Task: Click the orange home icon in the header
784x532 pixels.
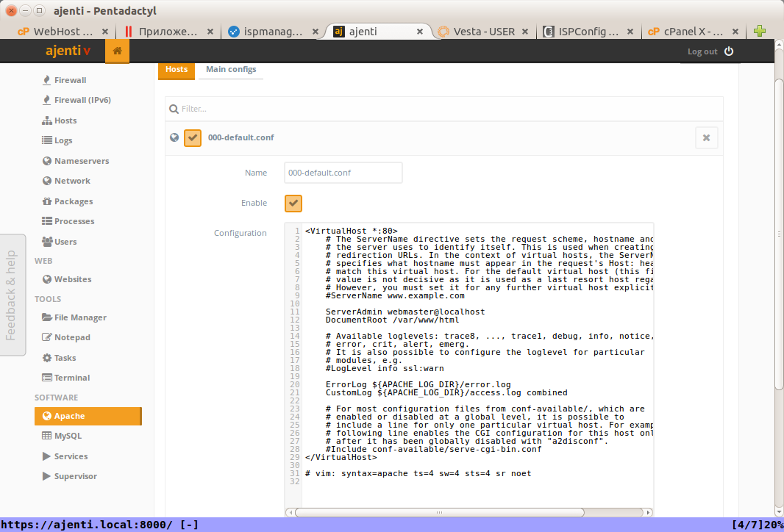Action: coord(117,51)
